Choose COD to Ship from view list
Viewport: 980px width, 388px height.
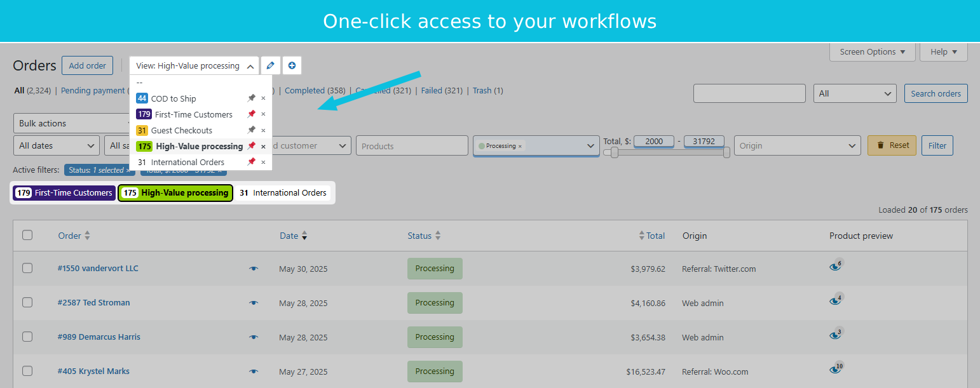coord(174,98)
